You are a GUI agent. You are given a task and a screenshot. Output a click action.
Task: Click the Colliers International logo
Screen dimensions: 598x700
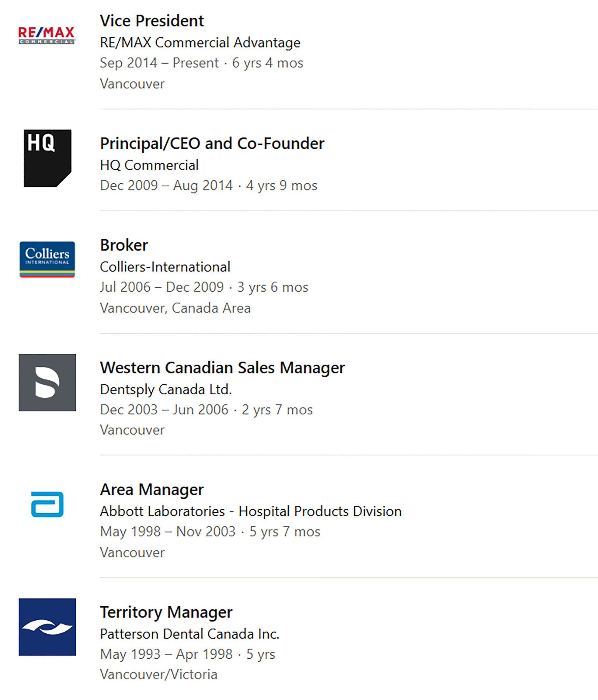click(47, 259)
